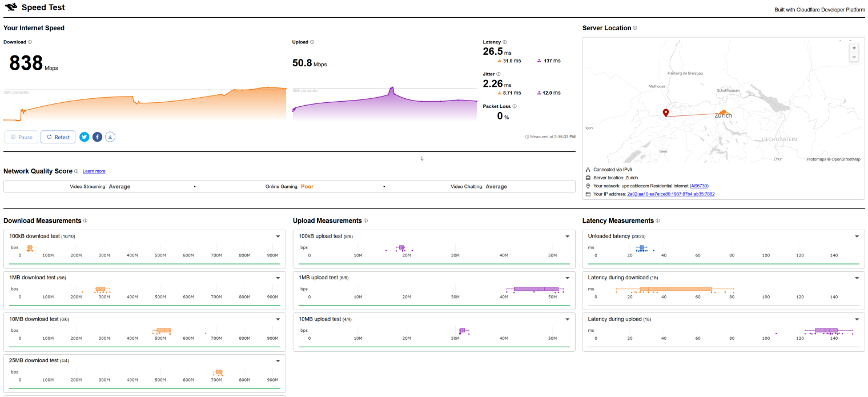Open the AS6730 network link
The width and height of the screenshot is (868, 397).
pyautogui.click(x=699, y=186)
